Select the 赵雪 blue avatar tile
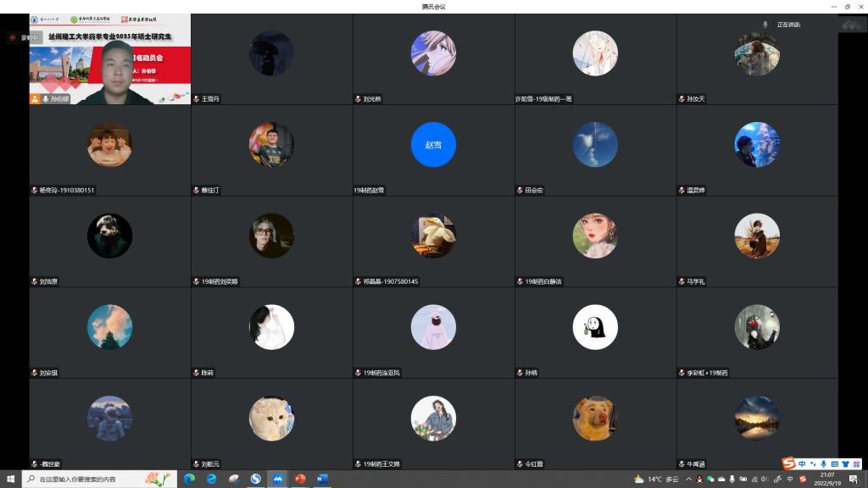The image size is (868, 488). click(433, 145)
